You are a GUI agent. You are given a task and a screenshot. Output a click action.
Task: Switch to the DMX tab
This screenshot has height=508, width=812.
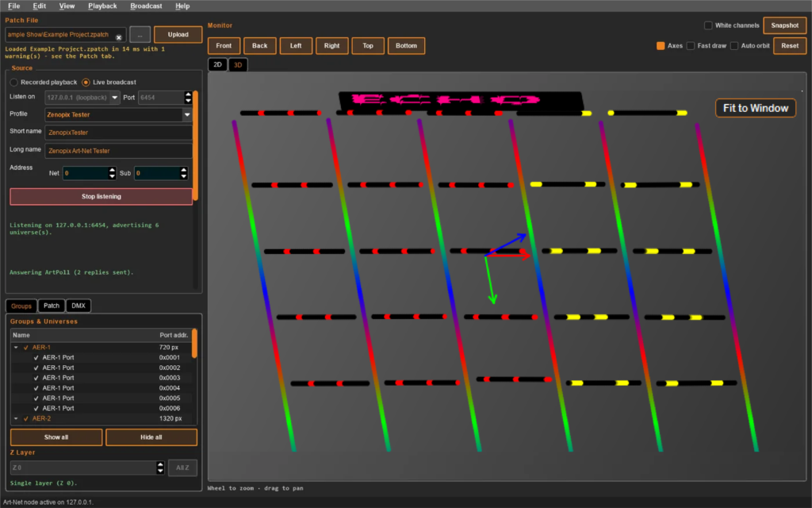(79, 306)
